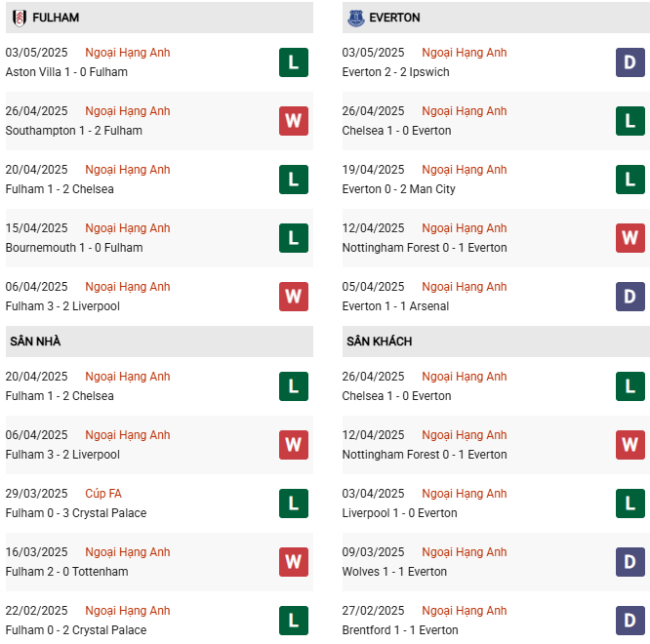
Task: Open the Cúp FA competition link
Action: (x=103, y=493)
